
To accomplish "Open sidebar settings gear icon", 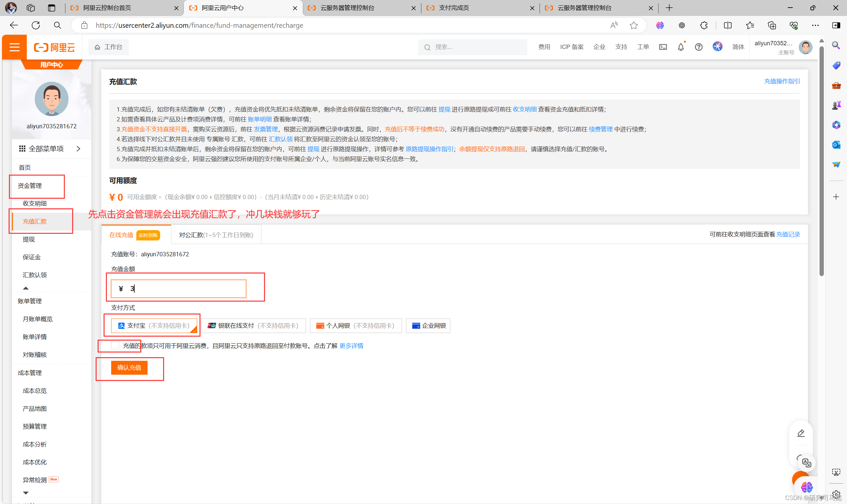I will (836, 494).
